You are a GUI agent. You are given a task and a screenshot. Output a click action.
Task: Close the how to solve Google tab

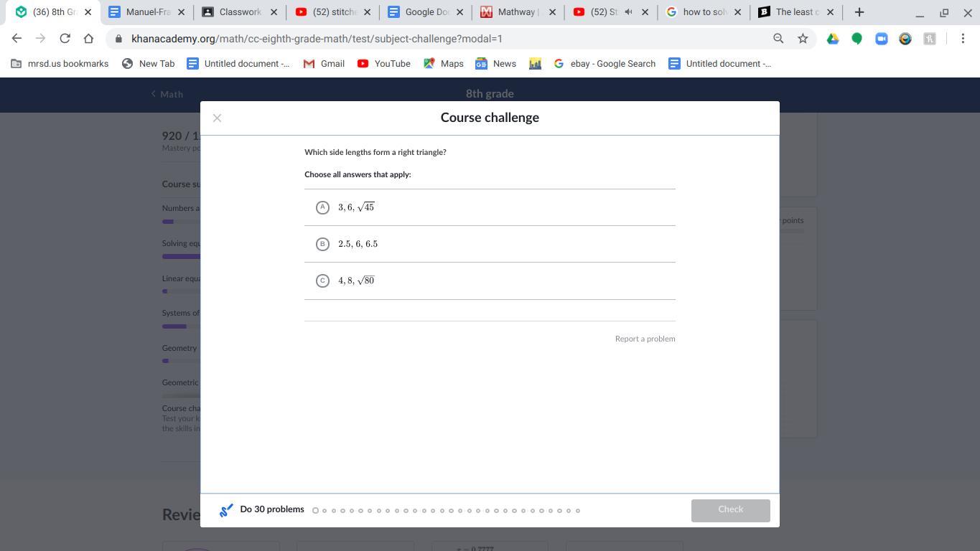pyautogui.click(x=737, y=12)
